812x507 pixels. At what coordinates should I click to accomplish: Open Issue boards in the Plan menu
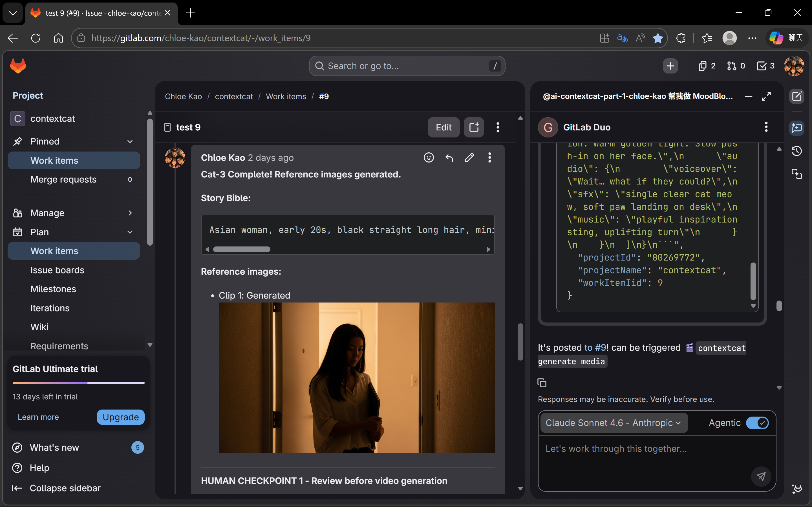click(58, 270)
